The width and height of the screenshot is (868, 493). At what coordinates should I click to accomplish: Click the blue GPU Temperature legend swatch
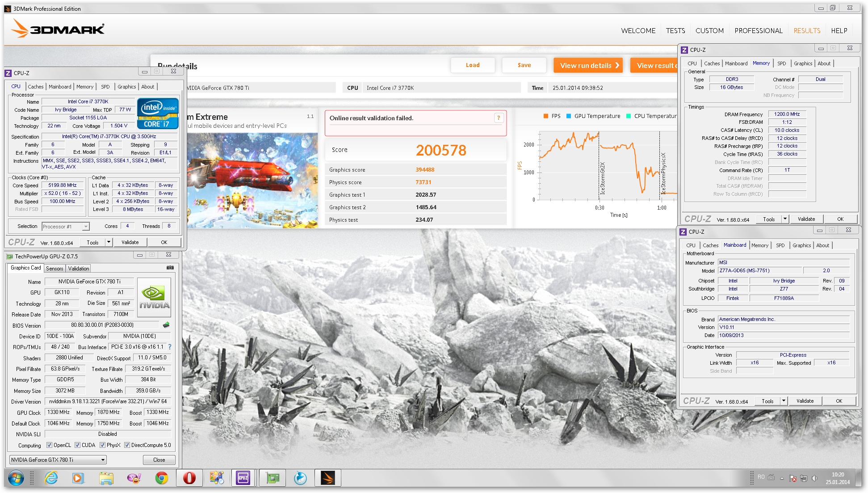pos(569,116)
